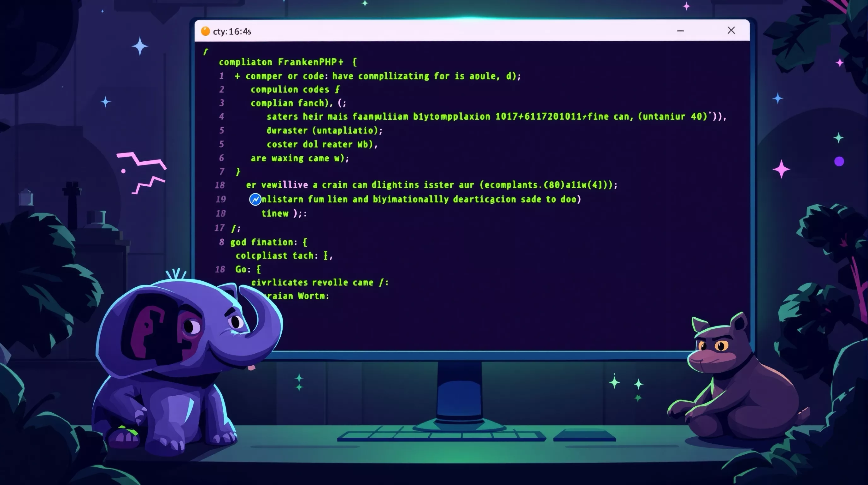Click the blue lightning badge on line 19
Image resolution: width=868 pixels, height=485 pixels.
pyautogui.click(x=255, y=199)
